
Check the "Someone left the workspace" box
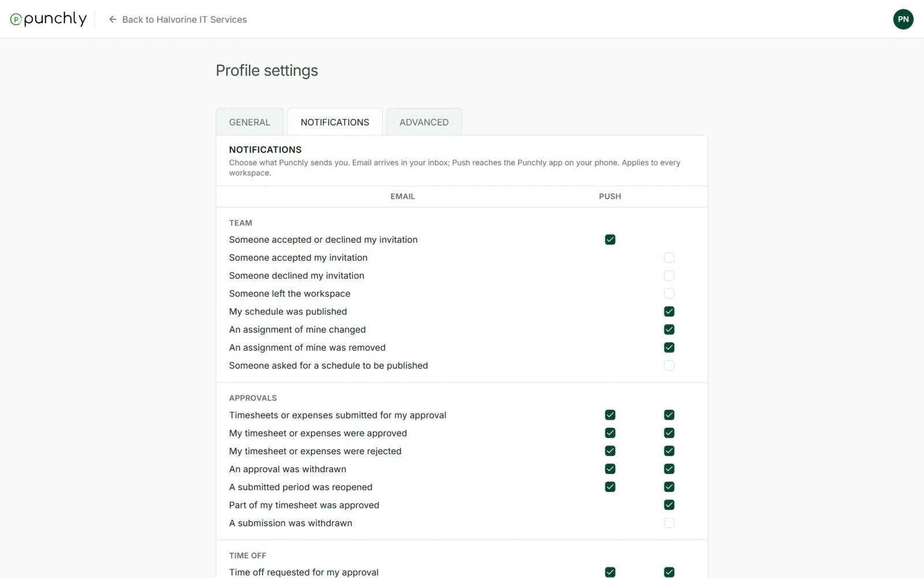(x=669, y=293)
